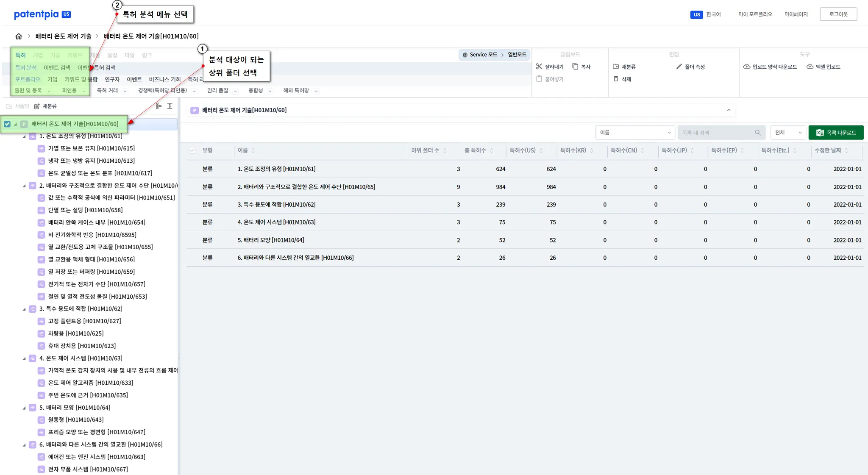Image resolution: width=868 pixels, height=475 pixels.
Task: Click the home icon in breadcrumb
Action: pyautogui.click(x=19, y=36)
